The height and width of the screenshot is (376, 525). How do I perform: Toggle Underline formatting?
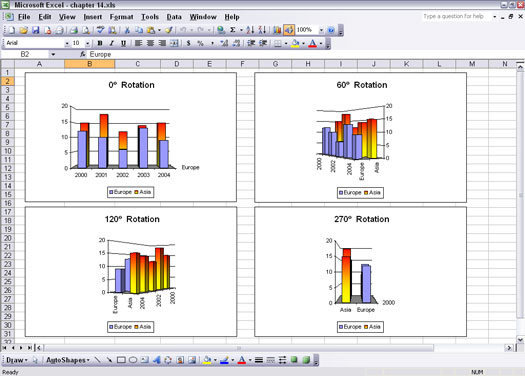point(123,43)
